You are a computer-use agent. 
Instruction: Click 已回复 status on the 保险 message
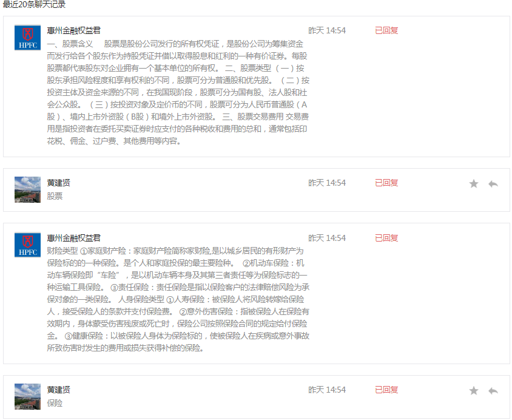(386, 390)
